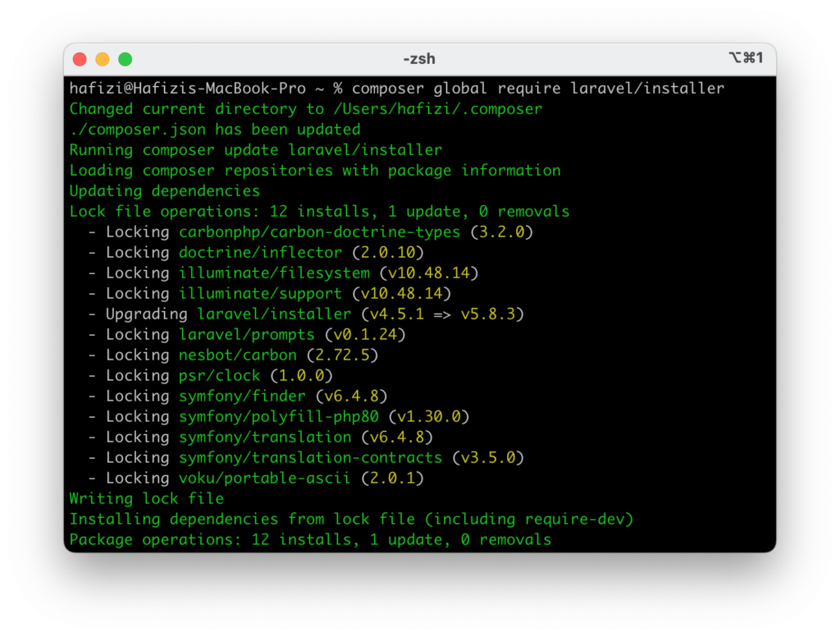Image resolution: width=840 pixels, height=637 pixels.
Task: Click the ⌥⌘1 shortcut indicator
Action: pos(746,58)
